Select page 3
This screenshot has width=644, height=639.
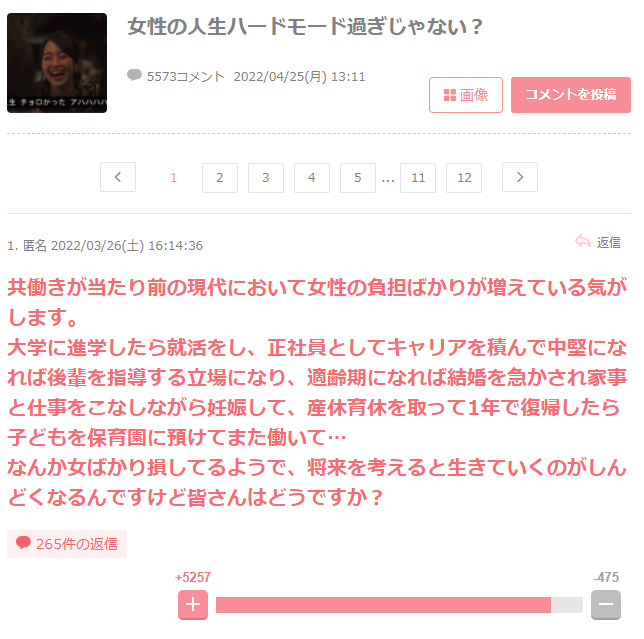pyautogui.click(x=266, y=178)
